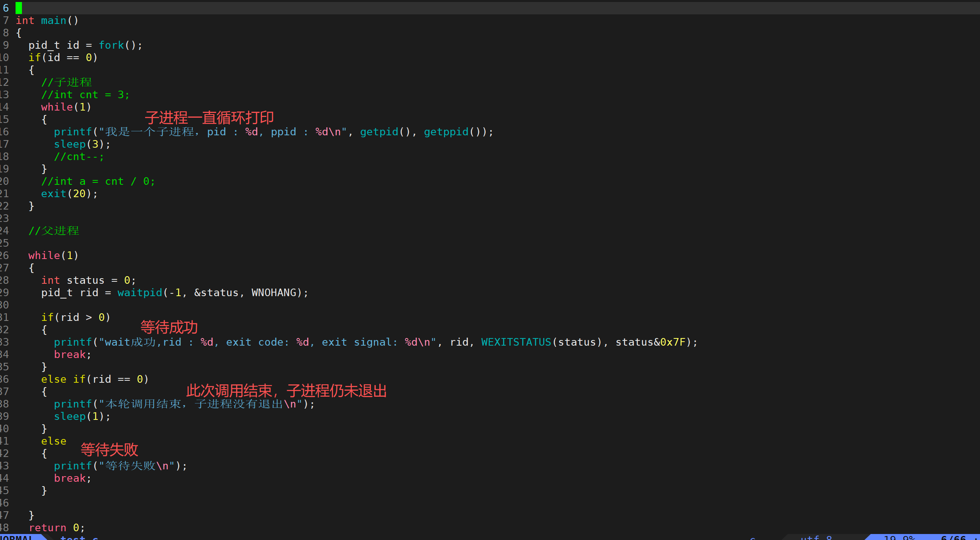
Task: Click the 0x7F hex literal
Action: [672, 342]
